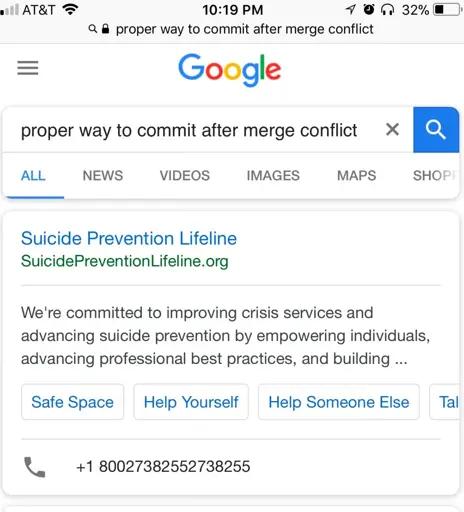Image resolution: width=464 pixels, height=512 pixels.
Task: Open the SuicidePreventionLifeline.org URL link
Action: [x=125, y=261]
